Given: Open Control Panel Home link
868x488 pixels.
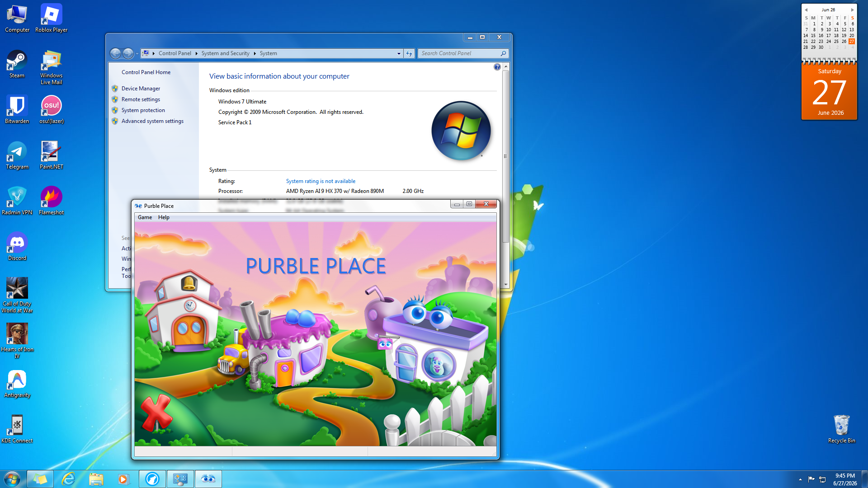Looking at the screenshot, I should click(x=146, y=72).
